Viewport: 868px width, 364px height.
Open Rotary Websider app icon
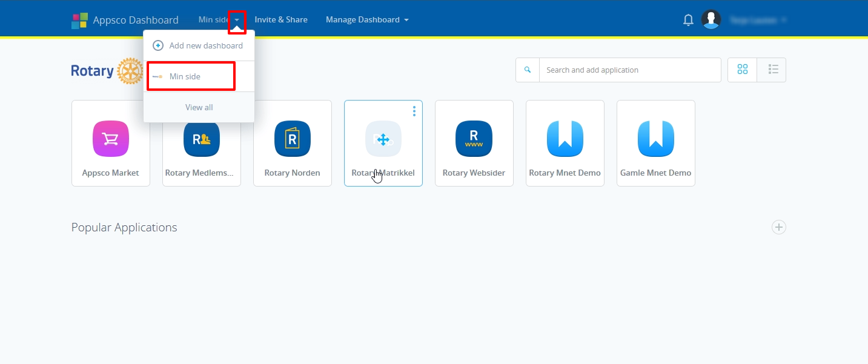tap(474, 139)
